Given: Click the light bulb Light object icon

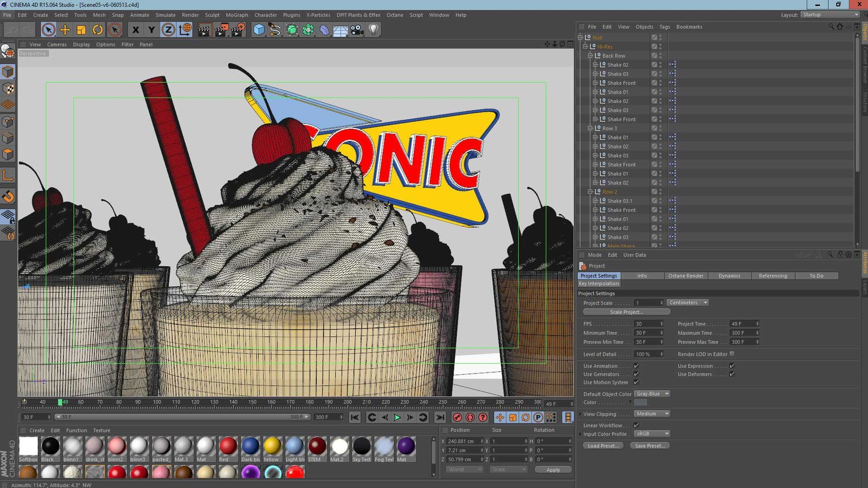Looking at the screenshot, I should (x=373, y=30).
